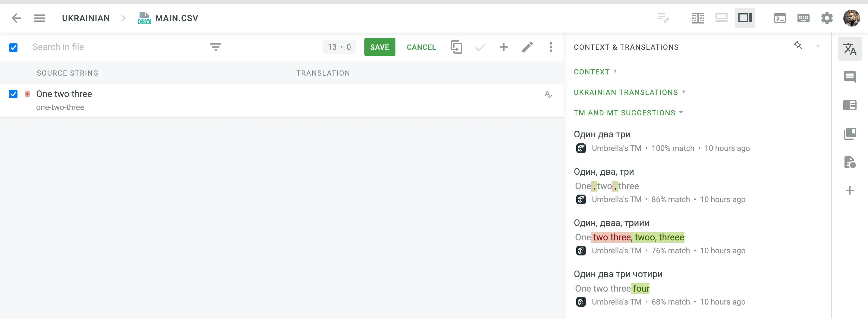The height and width of the screenshot is (319, 868).
Task: Open the editor settings gear
Action: click(x=826, y=18)
